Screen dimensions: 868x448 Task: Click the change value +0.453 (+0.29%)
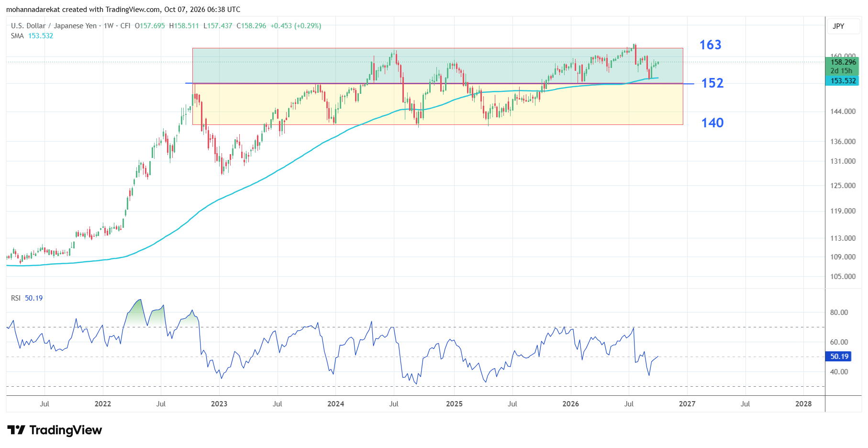296,26
